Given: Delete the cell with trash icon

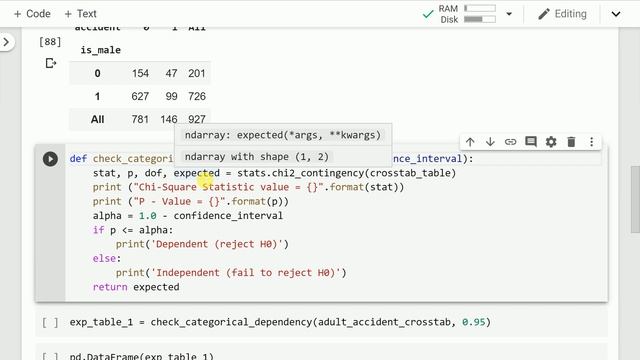Looking at the screenshot, I should coord(571,142).
